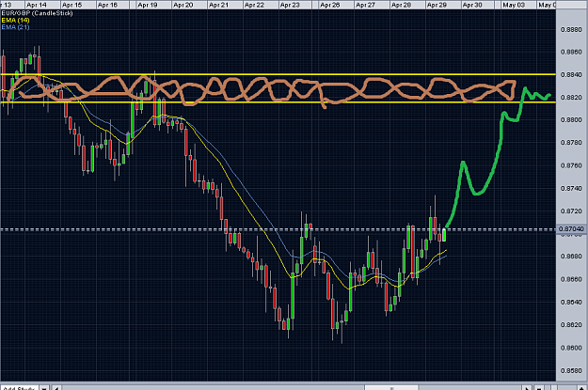Click the Apr 20 date label
This screenshot has height=390, width=588.
tap(183, 5)
